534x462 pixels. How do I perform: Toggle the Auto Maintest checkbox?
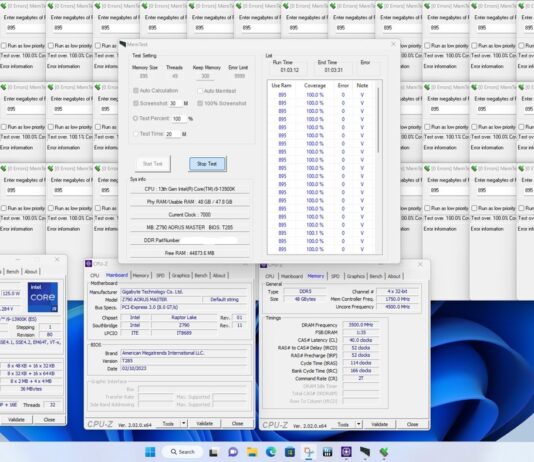click(200, 91)
